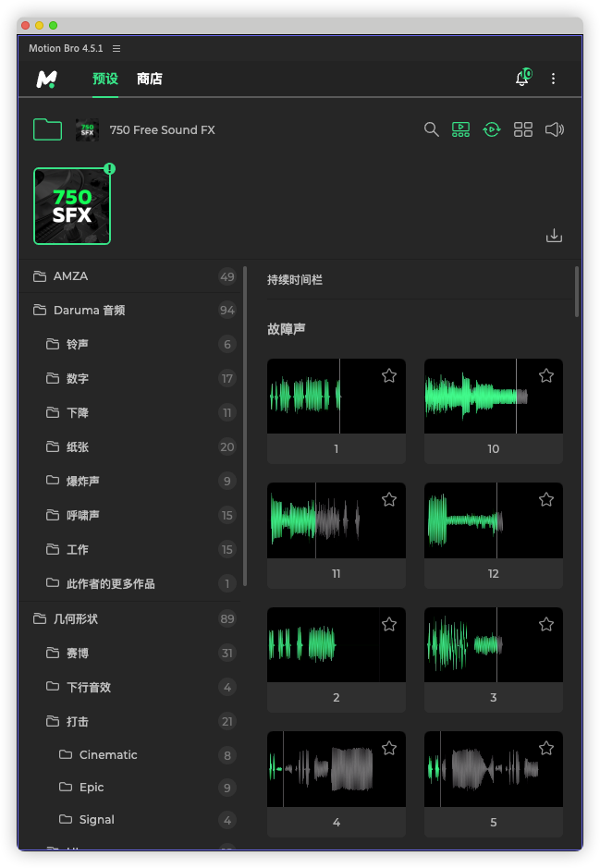Viewport: 600px width, 868px height.
Task: Open the Cinematic subfolder
Action: [x=130, y=755]
